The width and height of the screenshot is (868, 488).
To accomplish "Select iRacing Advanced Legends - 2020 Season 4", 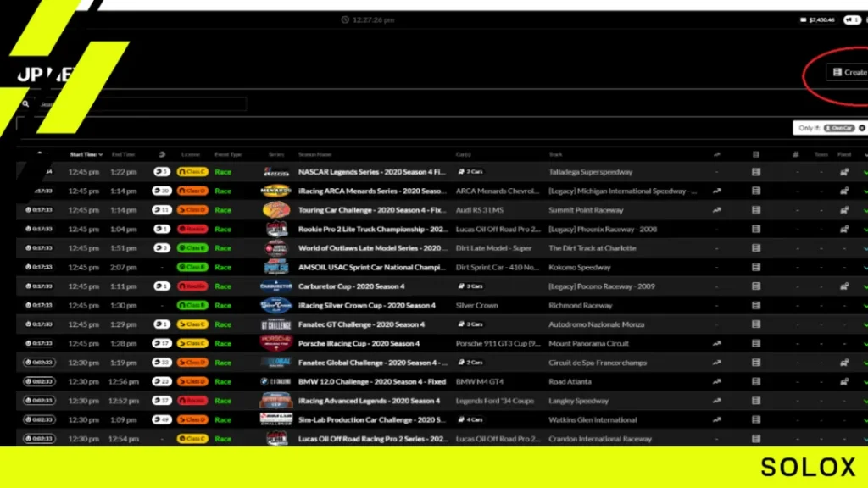I will [370, 401].
